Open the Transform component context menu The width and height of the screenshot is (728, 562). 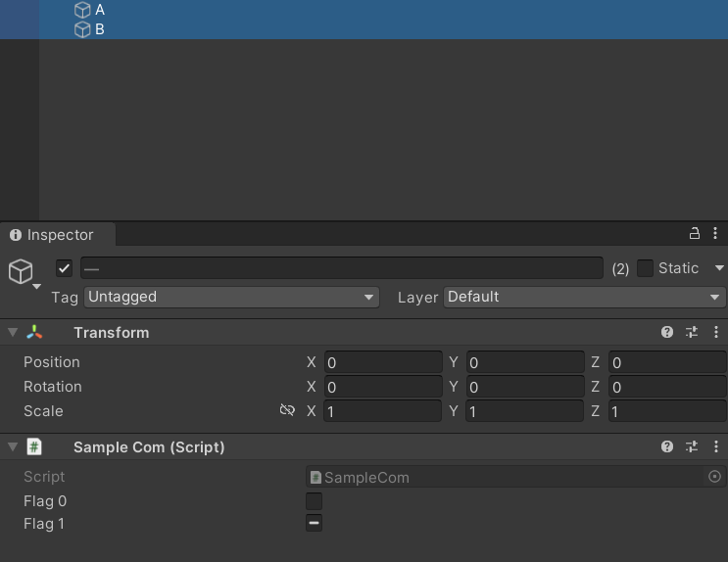pyautogui.click(x=715, y=333)
